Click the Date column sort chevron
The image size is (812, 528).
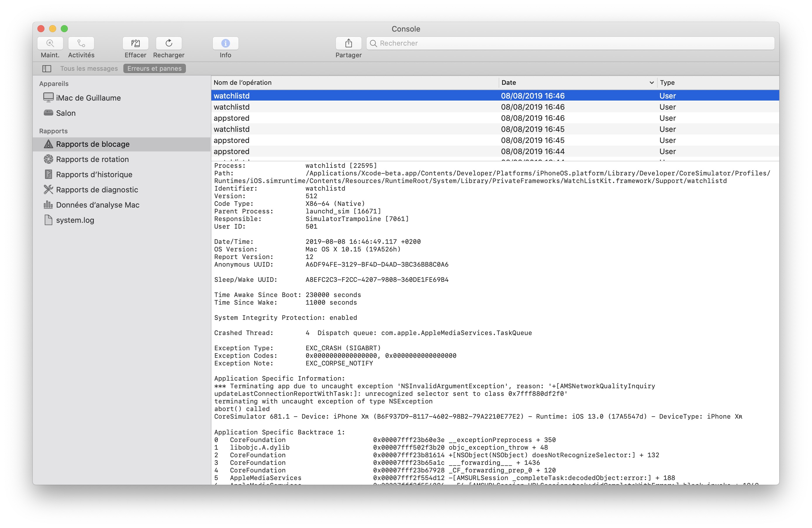coord(651,83)
